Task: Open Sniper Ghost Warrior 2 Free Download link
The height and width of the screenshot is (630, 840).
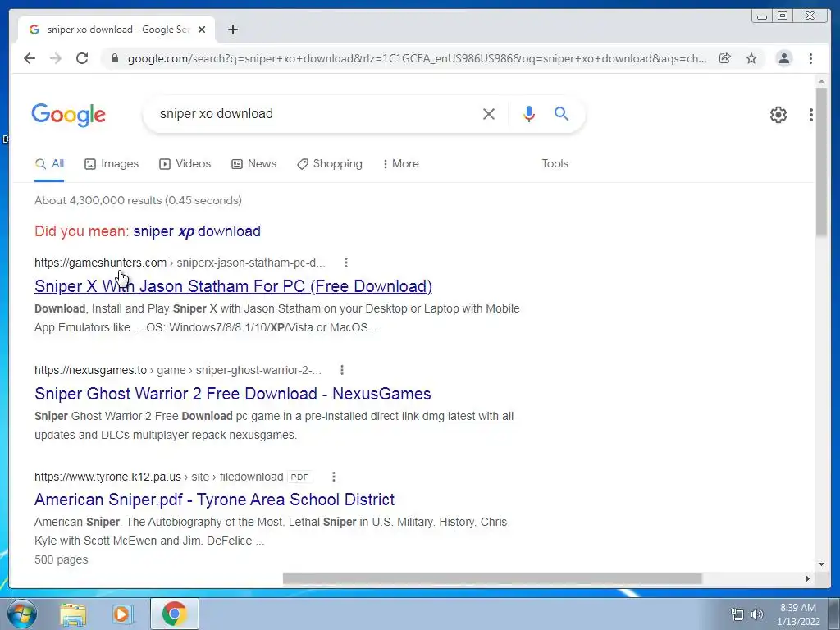Action: (232, 393)
